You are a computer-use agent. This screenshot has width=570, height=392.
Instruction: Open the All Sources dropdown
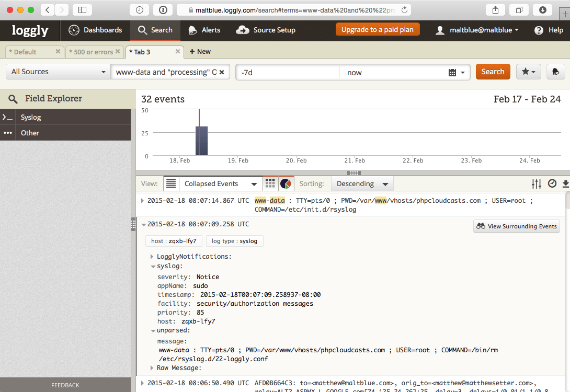click(58, 72)
